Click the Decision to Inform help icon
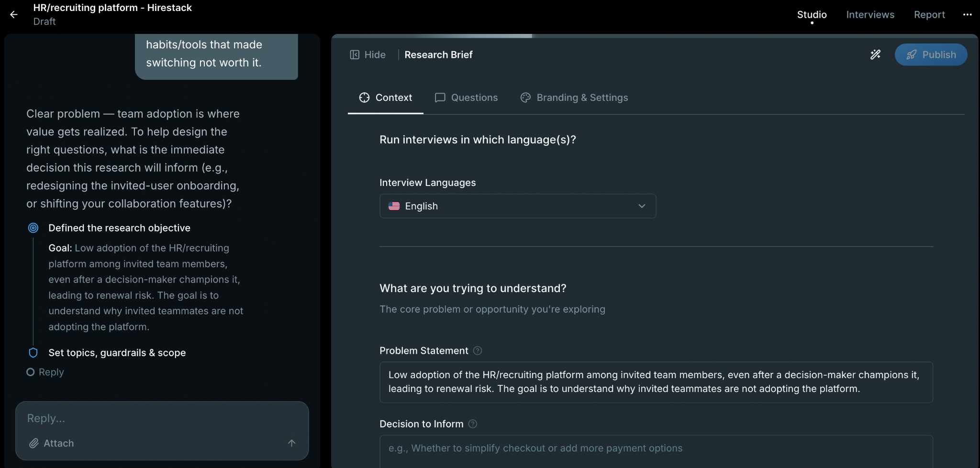The image size is (980, 468). pos(473,424)
